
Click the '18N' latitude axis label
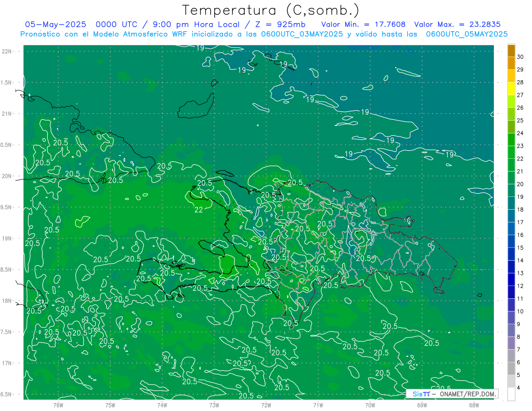[x=8, y=301]
